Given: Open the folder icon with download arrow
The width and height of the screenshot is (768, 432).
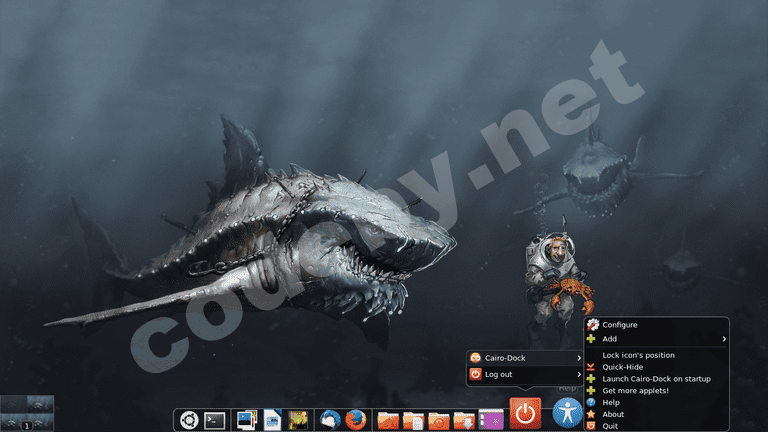Looking at the screenshot, I should [464, 420].
